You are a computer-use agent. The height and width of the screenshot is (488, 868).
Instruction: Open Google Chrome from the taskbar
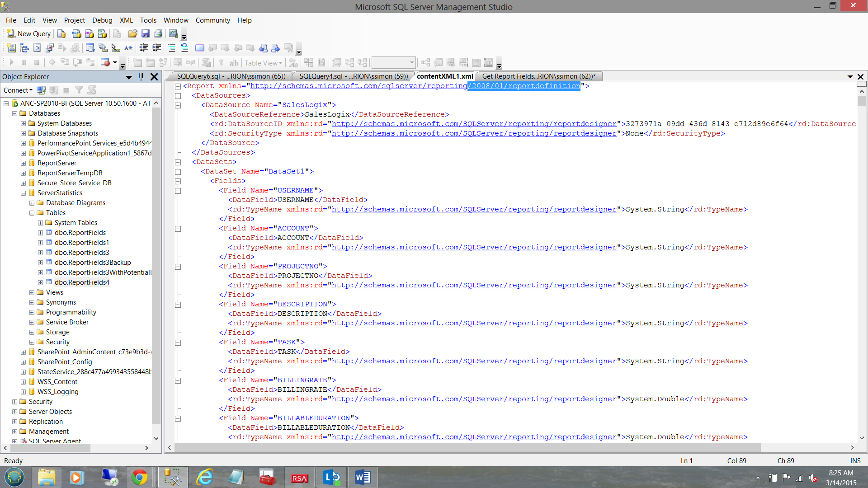[139, 477]
